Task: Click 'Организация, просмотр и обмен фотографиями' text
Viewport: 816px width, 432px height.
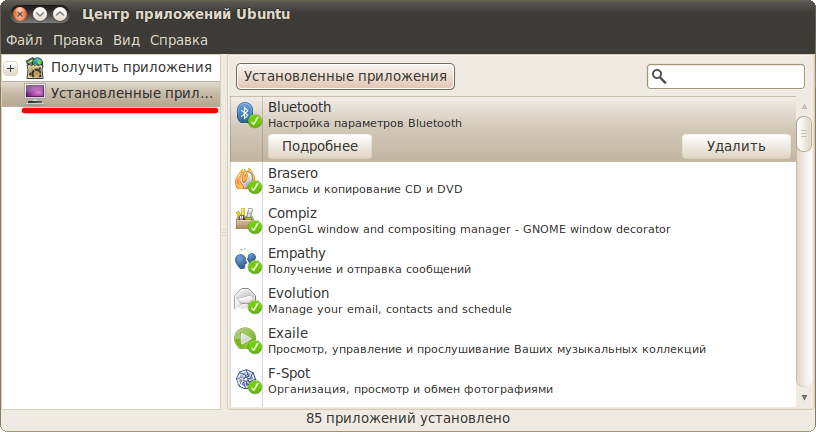Action: coord(411,390)
